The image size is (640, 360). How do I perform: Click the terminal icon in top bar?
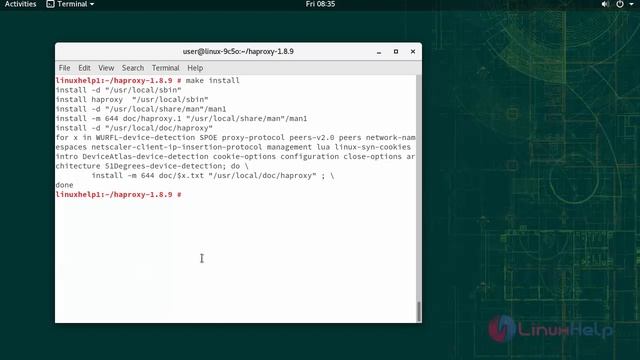click(50, 4)
